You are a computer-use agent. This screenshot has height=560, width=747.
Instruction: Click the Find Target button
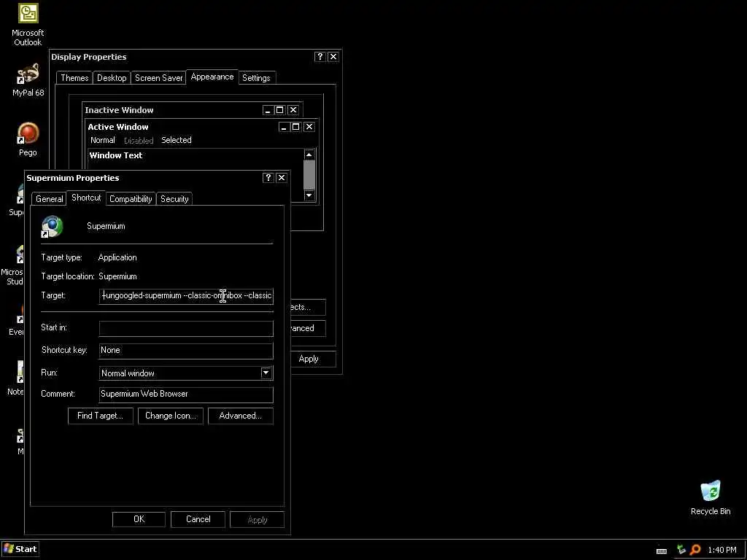point(101,416)
